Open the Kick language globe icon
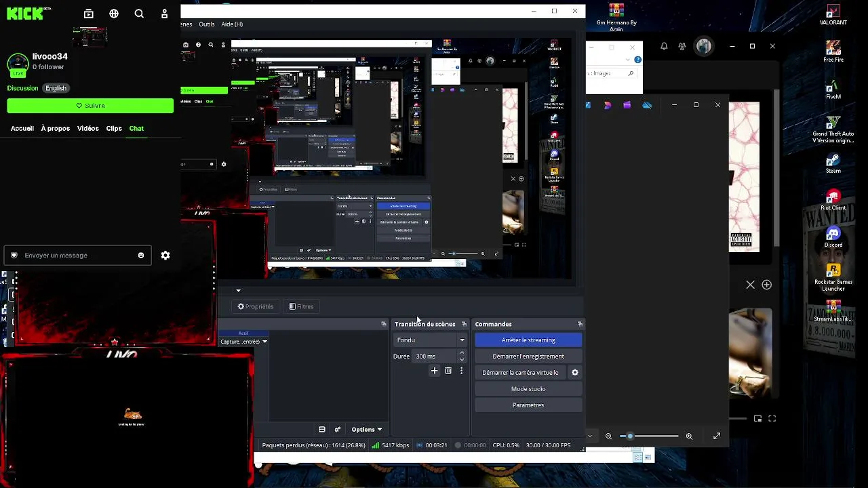This screenshot has width=868, height=488. coord(114,14)
